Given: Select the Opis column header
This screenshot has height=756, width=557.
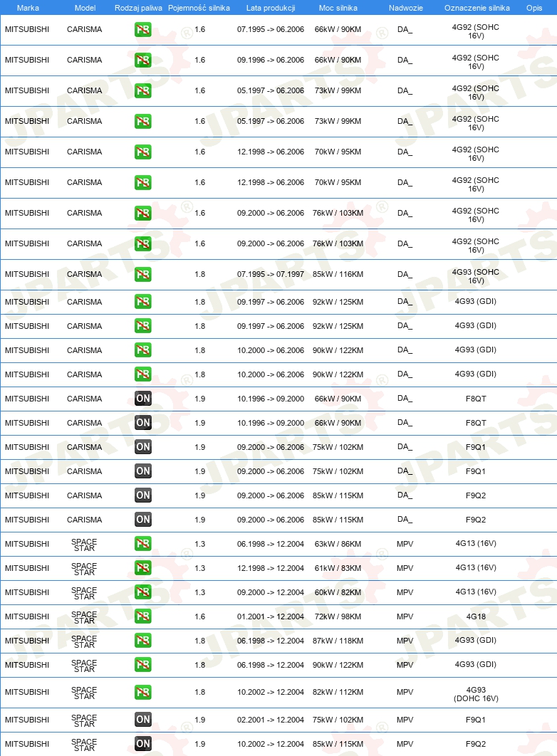Looking at the screenshot, I should (x=534, y=8).
